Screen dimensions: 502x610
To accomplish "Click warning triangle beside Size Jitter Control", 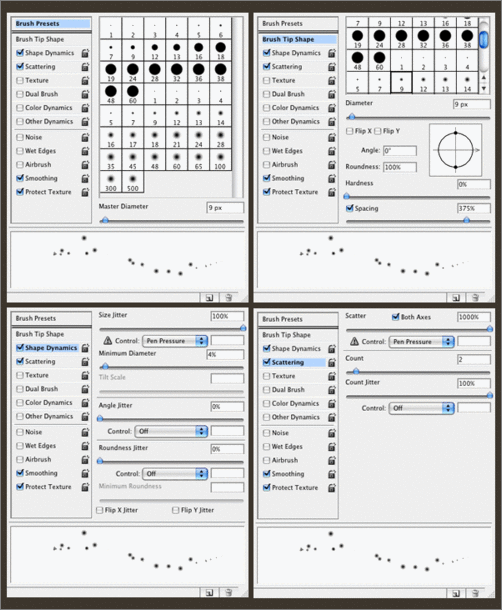I will point(107,341).
